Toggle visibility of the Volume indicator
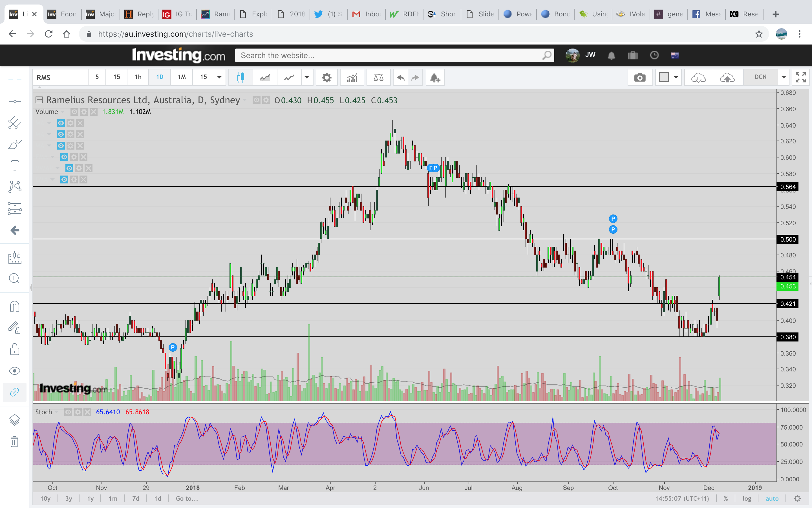The width and height of the screenshot is (812, 508). [74, 111]
